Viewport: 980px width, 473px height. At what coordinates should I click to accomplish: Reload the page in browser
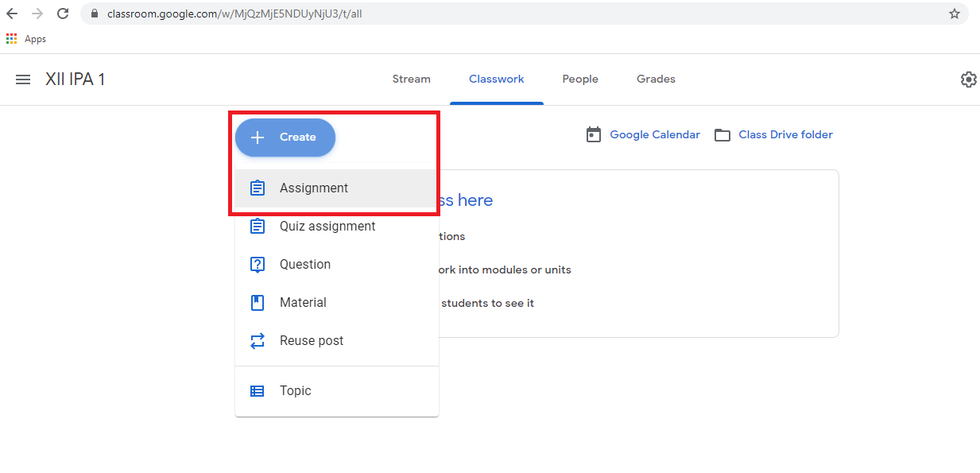(63, 14)
